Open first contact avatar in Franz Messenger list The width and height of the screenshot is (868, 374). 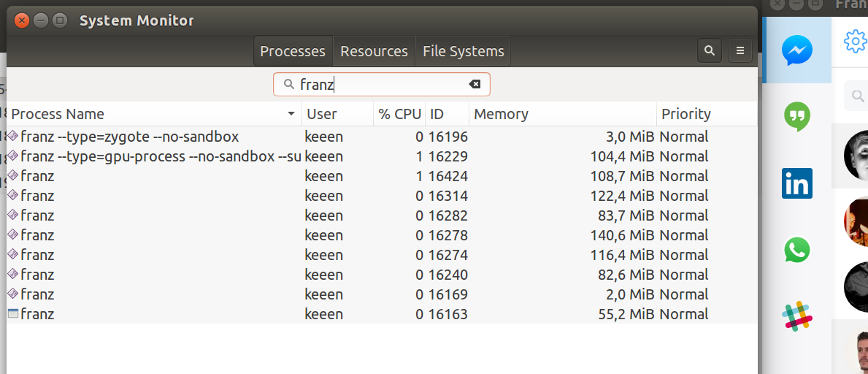click(856, 156)
